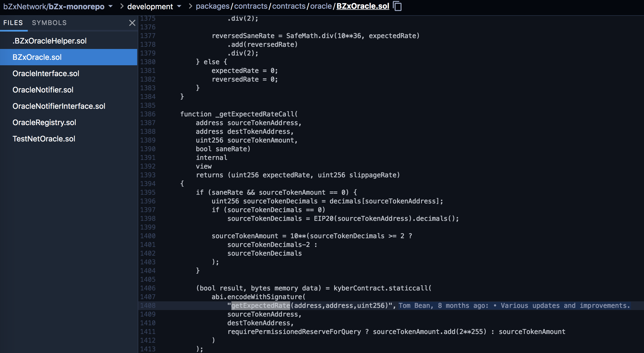Click _getExpectedRateCall function name
This screenshot has height=353, width=644.
(x=255, y=114)
